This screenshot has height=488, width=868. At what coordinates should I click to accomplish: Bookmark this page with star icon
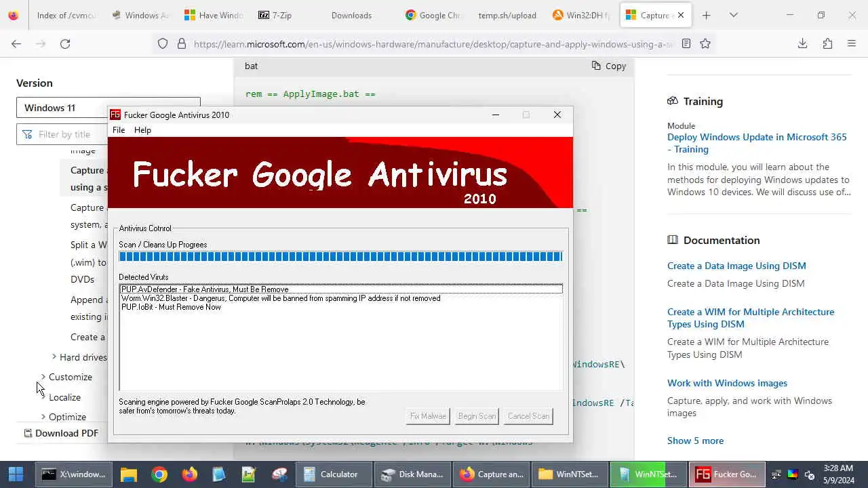click(705, 43)
